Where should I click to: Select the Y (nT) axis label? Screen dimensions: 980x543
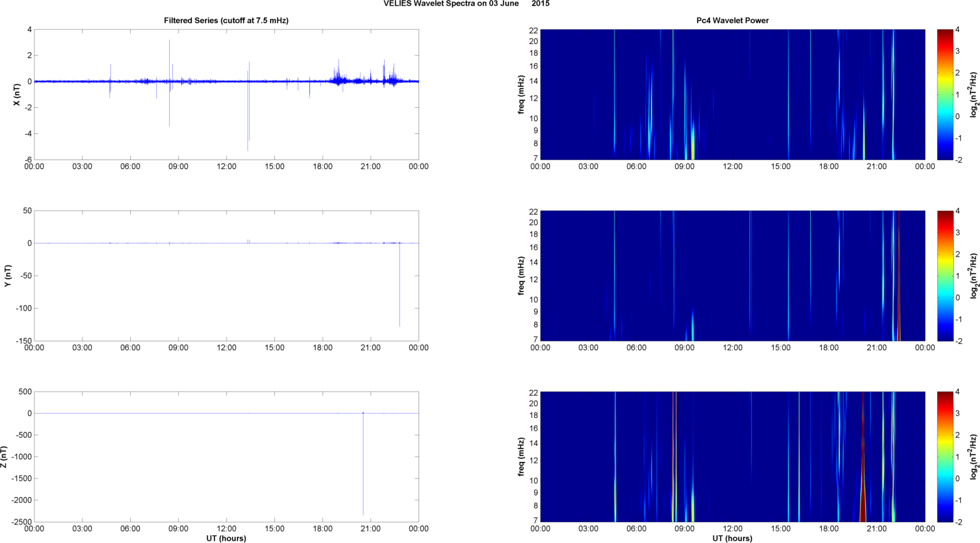pos(8,276)
